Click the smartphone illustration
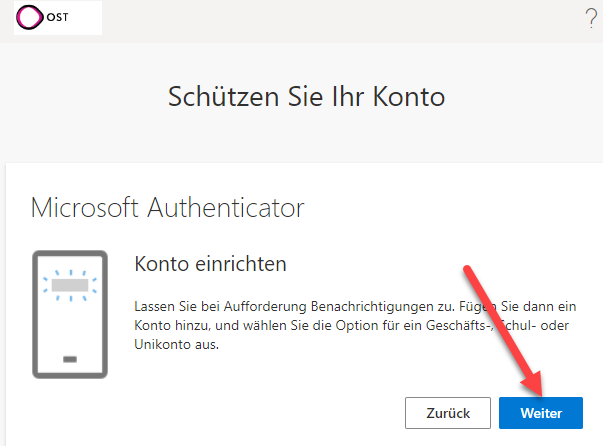 tap(69, 314)
